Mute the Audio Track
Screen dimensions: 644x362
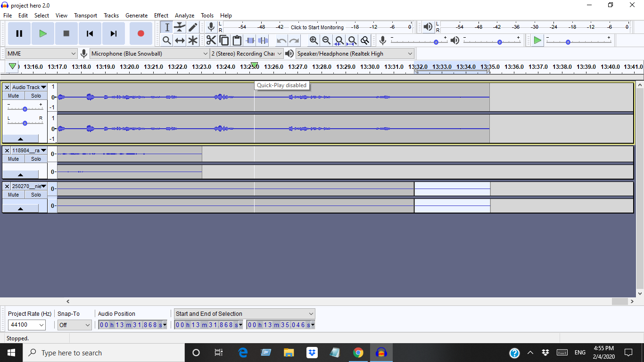[14, 96]
